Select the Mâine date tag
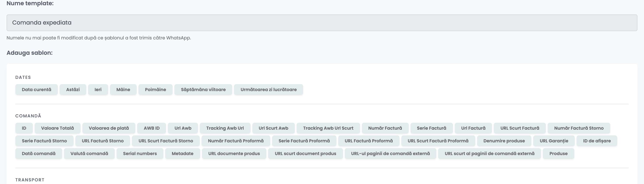 (x=123, y=90)
